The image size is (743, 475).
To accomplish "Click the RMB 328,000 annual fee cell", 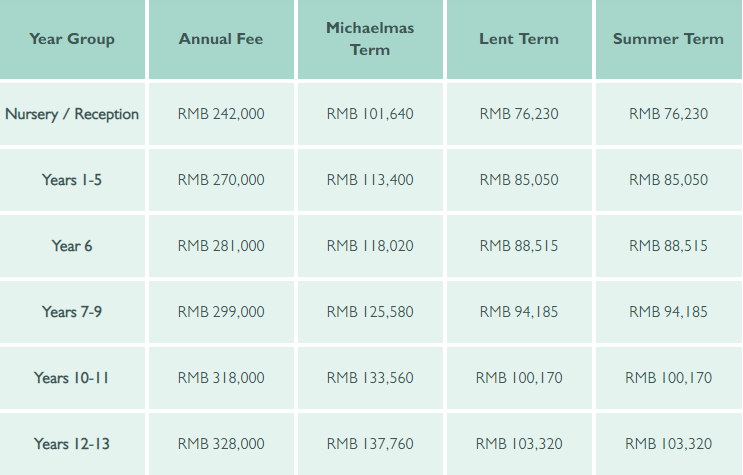I will pyautogui.click(x=221, y=444).
